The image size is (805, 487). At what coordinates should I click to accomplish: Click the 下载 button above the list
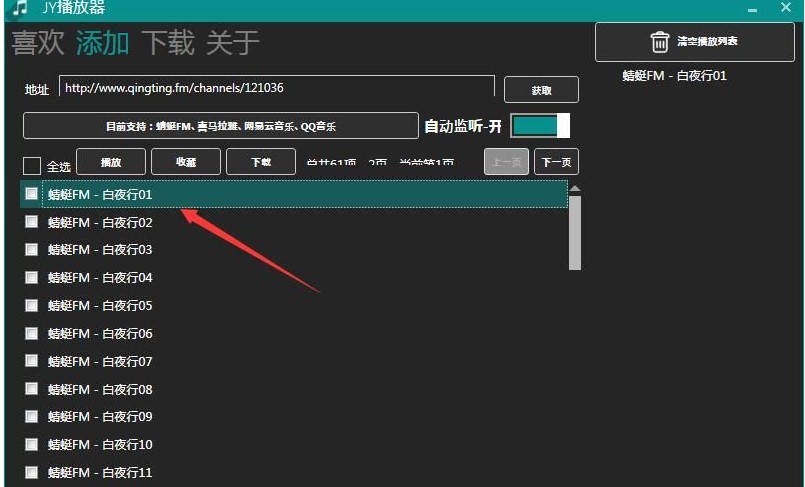261,162
